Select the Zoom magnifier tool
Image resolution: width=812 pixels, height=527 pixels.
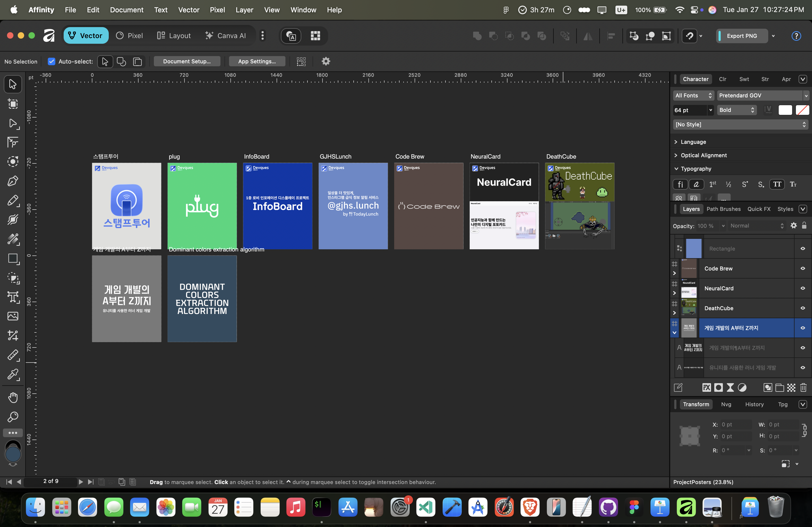pos(13,416)
